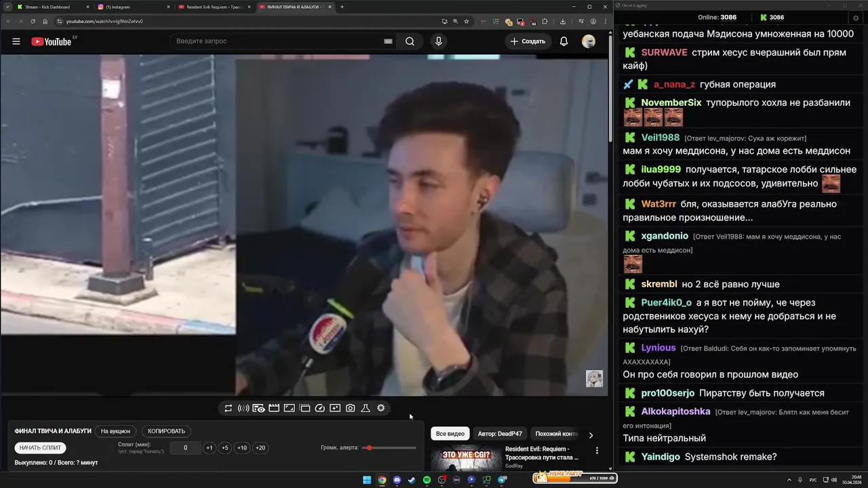Click username pro100serjo in chat
Screen dimensions: 868x488
(x=668, y=393)
